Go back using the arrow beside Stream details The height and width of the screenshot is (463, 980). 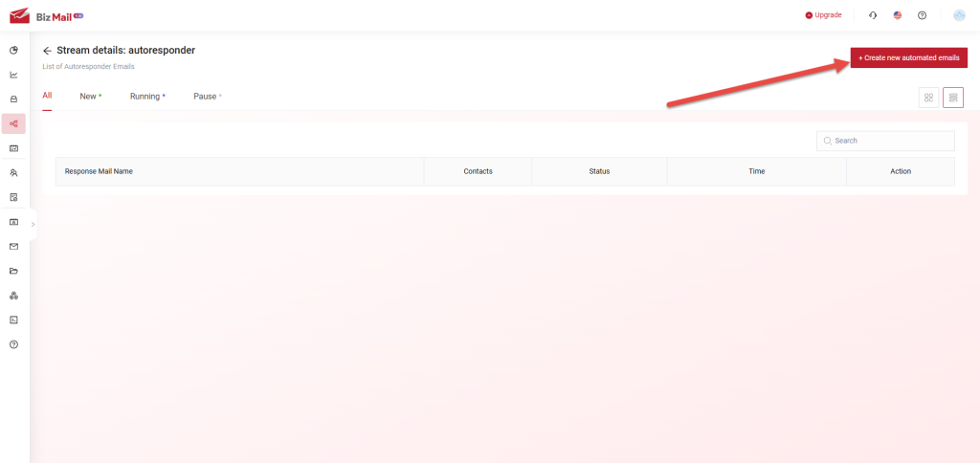pyautogui.click(x=47, y=50)
